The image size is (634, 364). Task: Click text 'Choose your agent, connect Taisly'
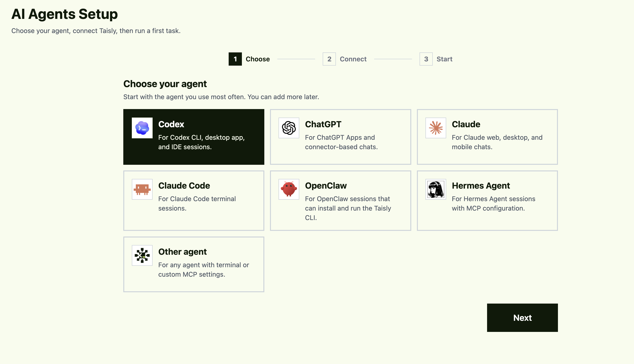(x=64, y=31)
